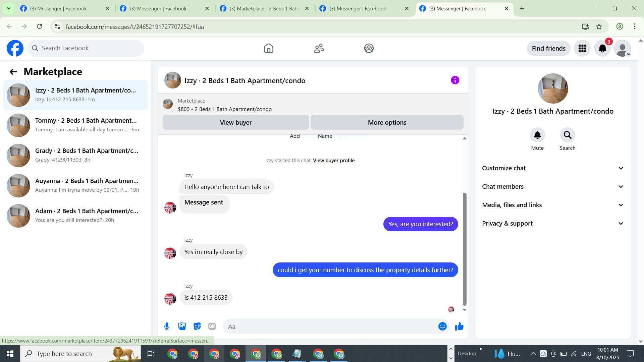Open Chrome tab search dropdown
Screen dimensions: 644x362
9,8
